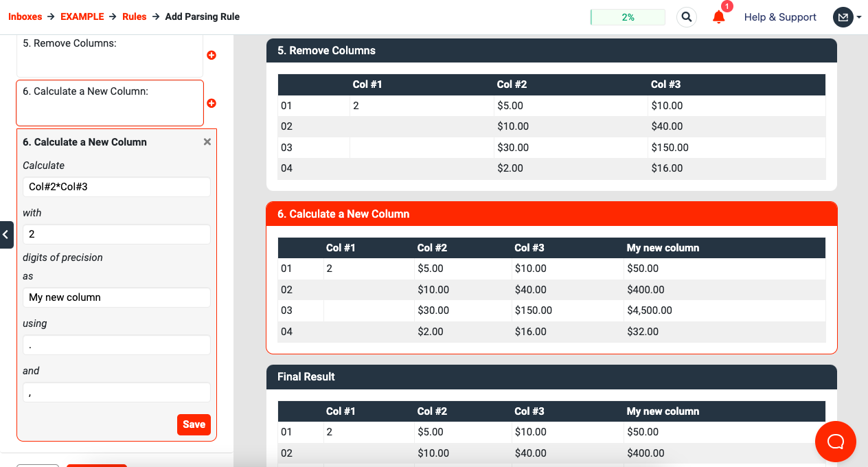
Task: Go to the EXAMPLE breadcrumb
Action: pos(82,16)
